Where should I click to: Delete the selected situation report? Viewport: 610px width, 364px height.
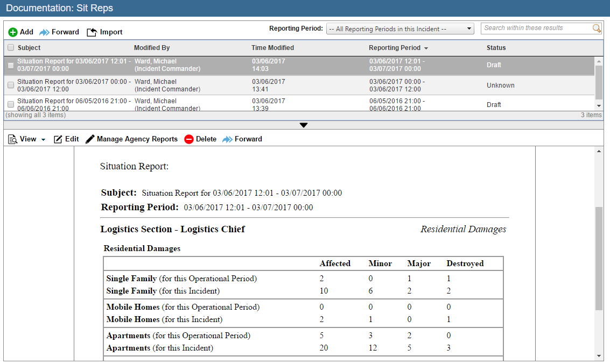pyautogui.click(x=201, y=139)
